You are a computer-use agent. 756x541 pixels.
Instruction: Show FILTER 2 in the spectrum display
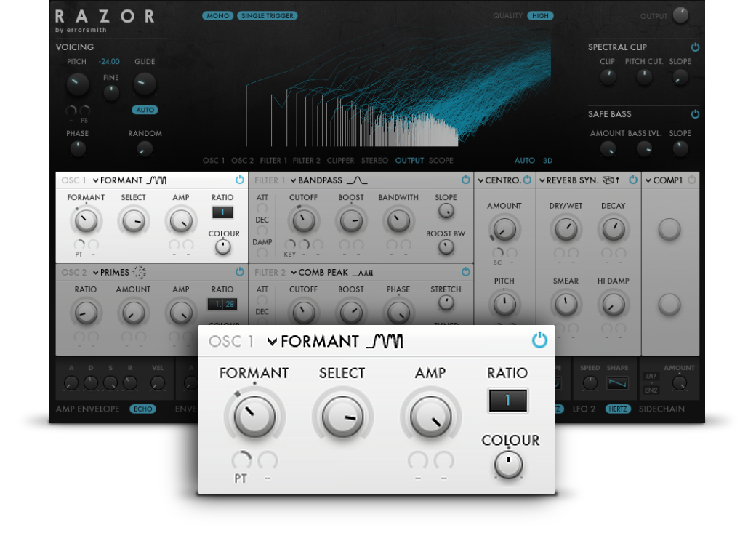[306, 161]
